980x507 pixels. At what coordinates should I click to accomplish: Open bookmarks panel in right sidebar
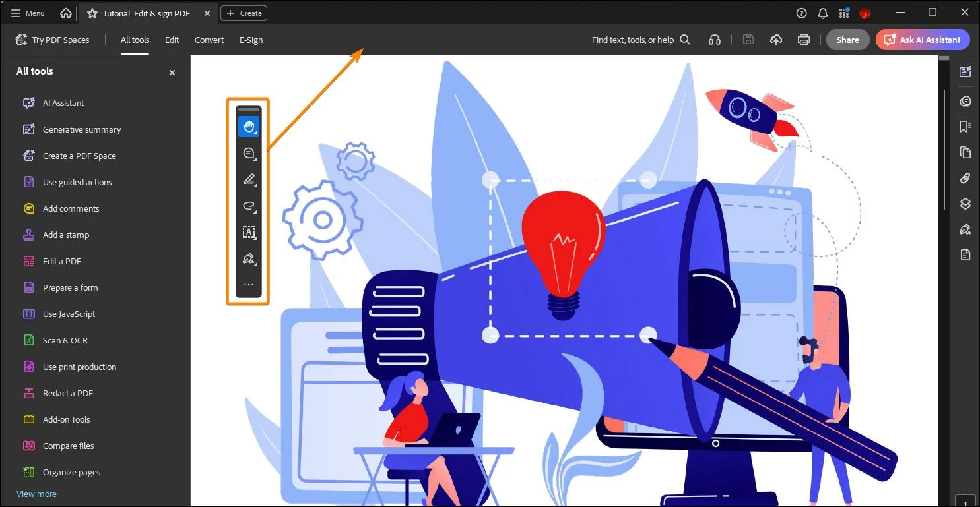click(965, 126)
